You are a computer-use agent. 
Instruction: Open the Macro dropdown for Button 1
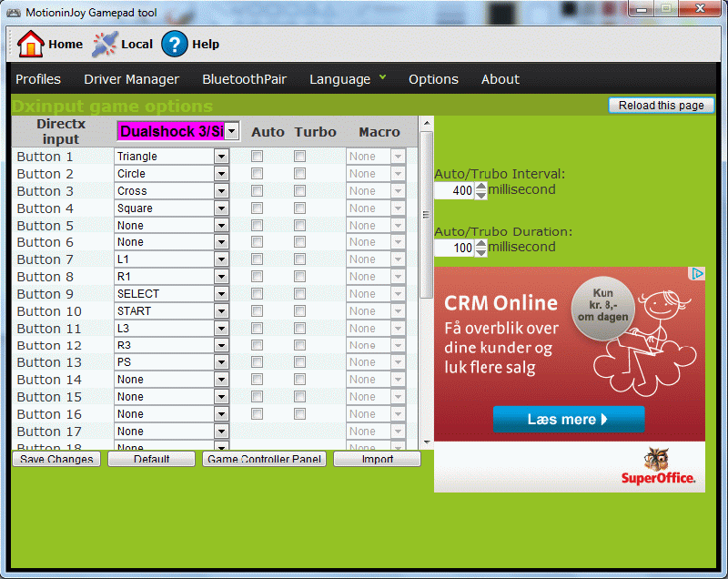pos(376,157)
